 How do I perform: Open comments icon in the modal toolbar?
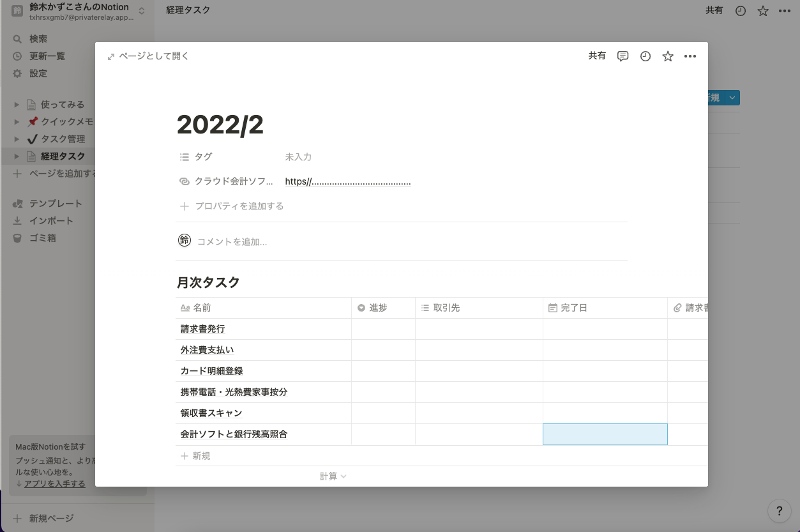(623, 56)
